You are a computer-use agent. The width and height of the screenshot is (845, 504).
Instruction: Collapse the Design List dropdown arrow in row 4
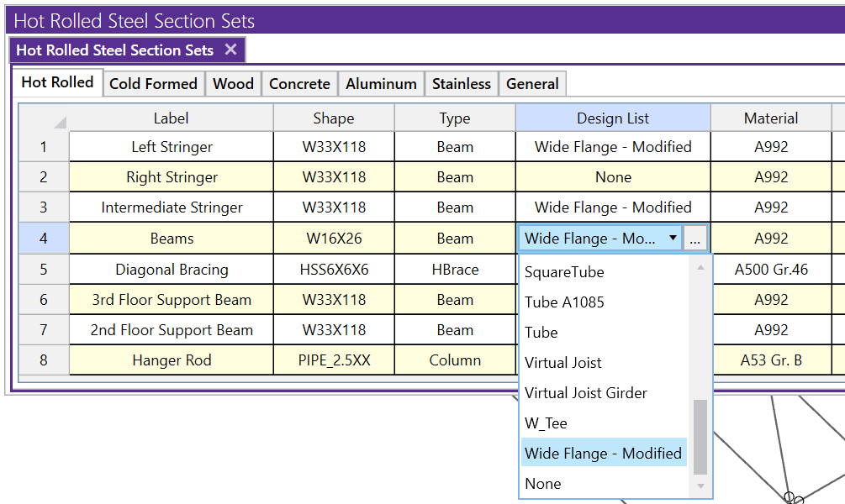pos(673,239)
